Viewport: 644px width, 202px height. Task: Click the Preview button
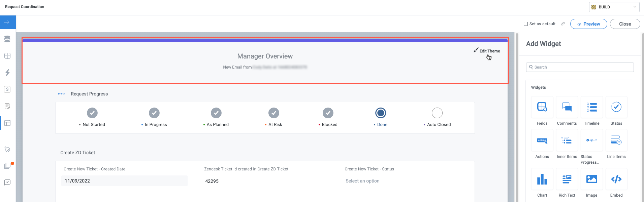(588, 24)
